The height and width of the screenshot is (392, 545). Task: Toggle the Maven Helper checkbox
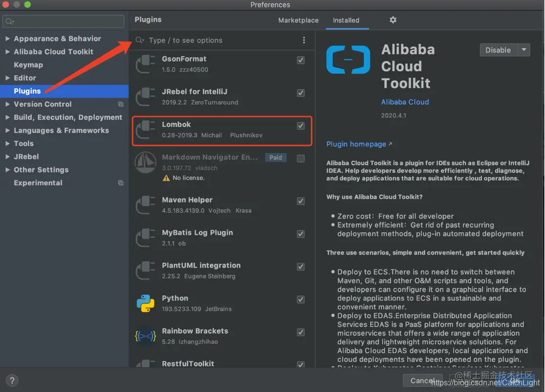point(301,201)
